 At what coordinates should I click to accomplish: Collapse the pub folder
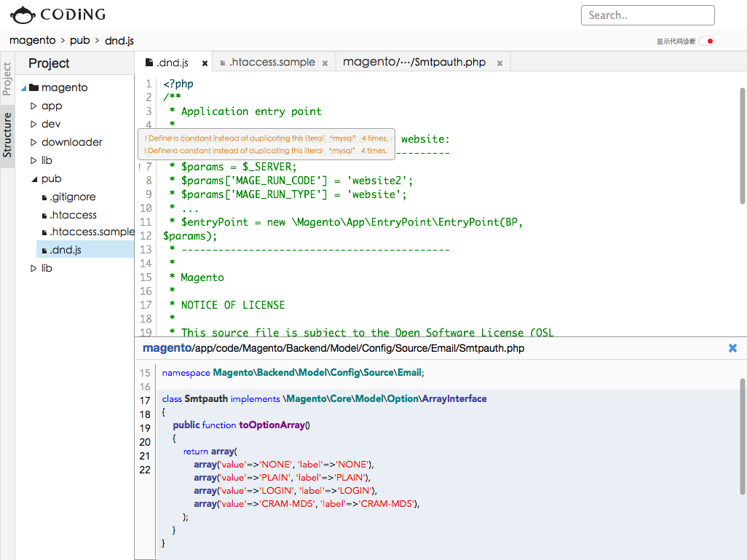33,179
